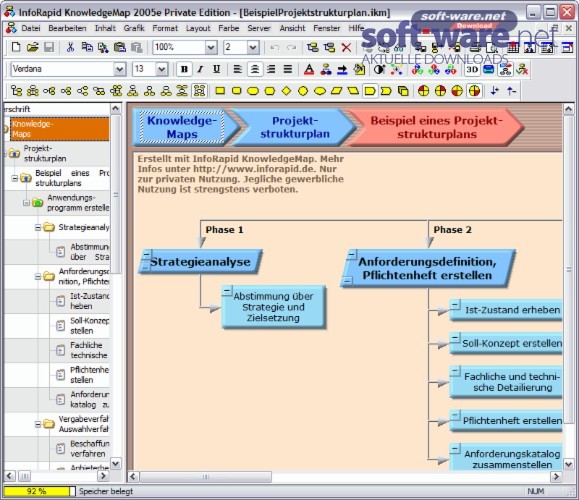Select the Fachliche und technische Detailierung box
579x500 pixels.
click(506, 382)
